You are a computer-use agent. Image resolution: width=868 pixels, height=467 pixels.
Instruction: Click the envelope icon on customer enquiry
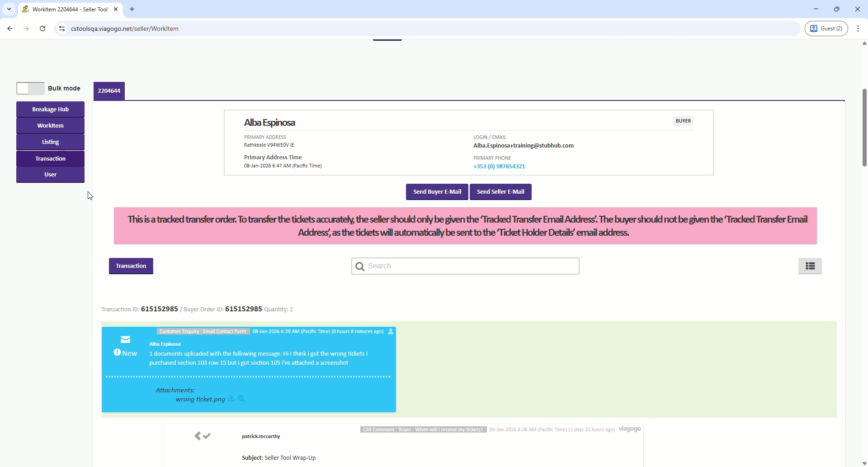126,340
